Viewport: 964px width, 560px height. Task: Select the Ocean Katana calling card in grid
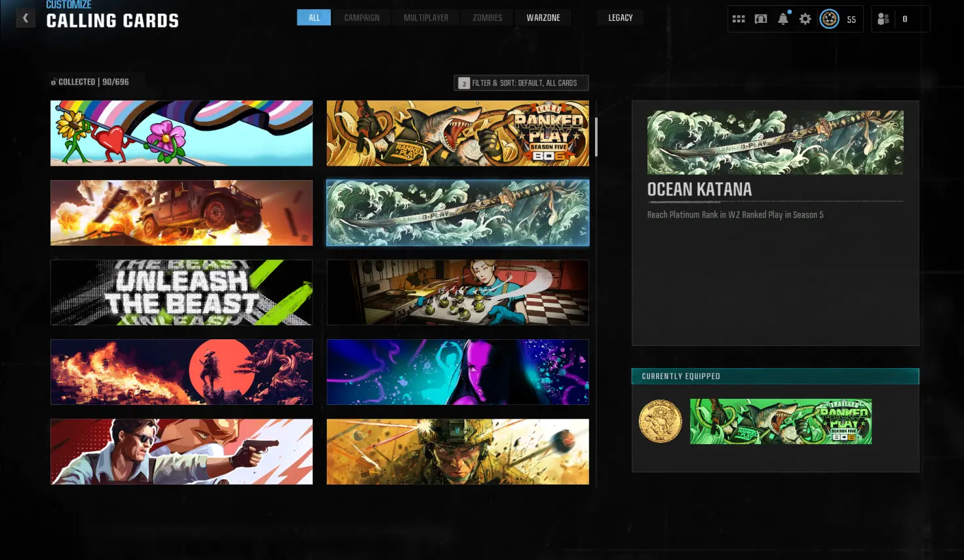click(457, 213)
